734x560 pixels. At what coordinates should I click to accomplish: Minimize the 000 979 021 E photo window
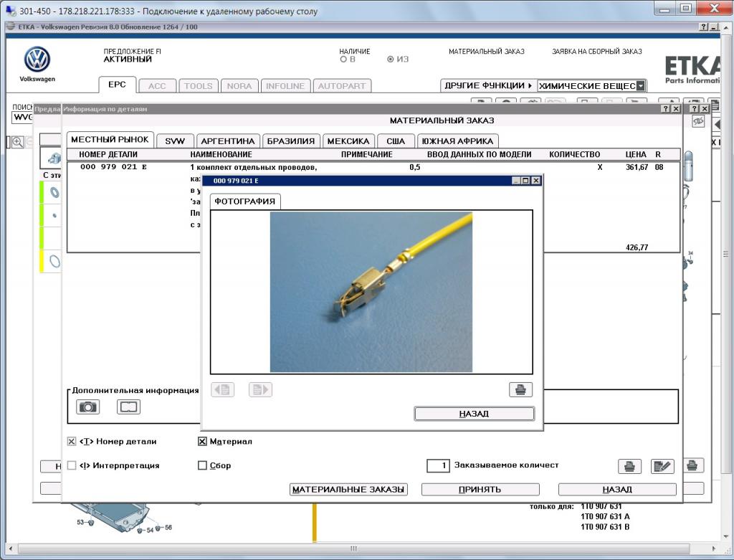point(517,181)
